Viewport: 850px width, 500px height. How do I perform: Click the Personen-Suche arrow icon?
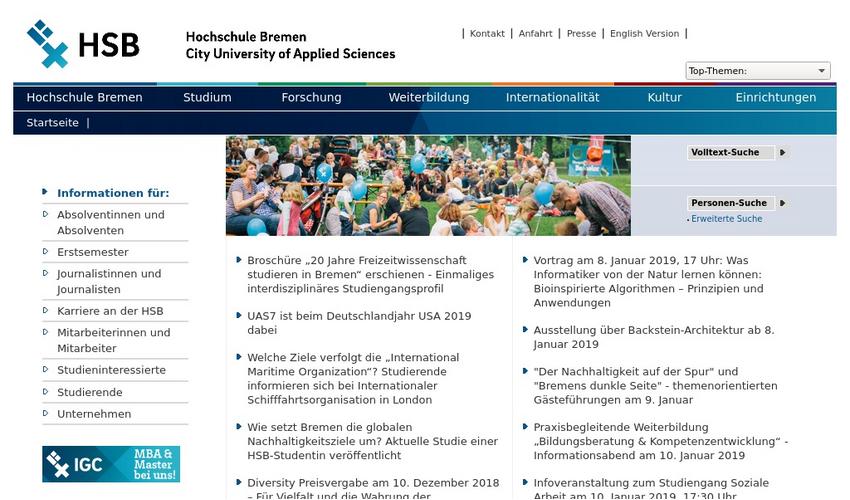click(x=783, y=203)
